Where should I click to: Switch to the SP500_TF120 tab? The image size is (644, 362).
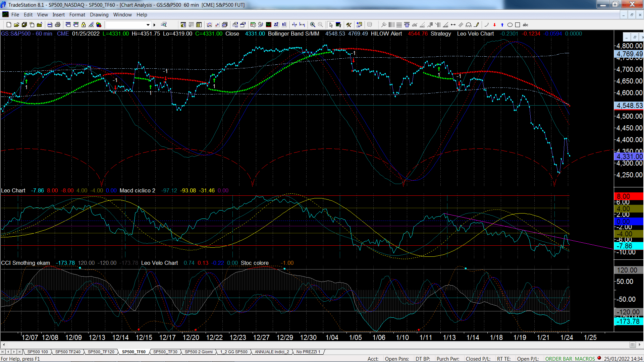pyautogui.click(x=101, y=352)
